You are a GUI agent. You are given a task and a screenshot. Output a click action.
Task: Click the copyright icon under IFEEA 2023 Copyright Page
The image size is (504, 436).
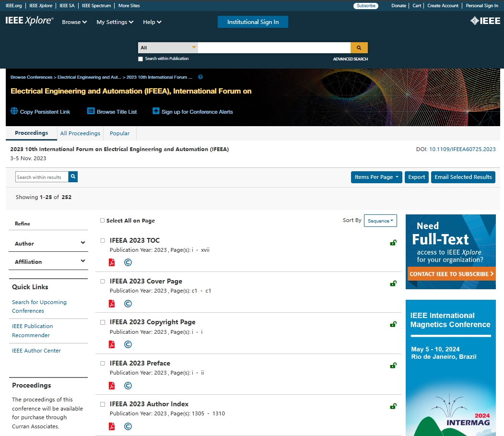click(x=128, y=344)
